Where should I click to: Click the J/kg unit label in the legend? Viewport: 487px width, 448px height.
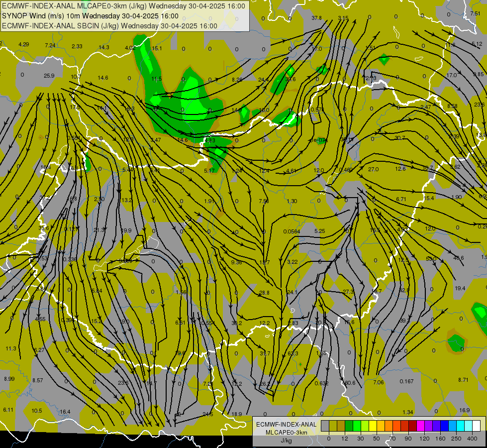pos(286,441)
